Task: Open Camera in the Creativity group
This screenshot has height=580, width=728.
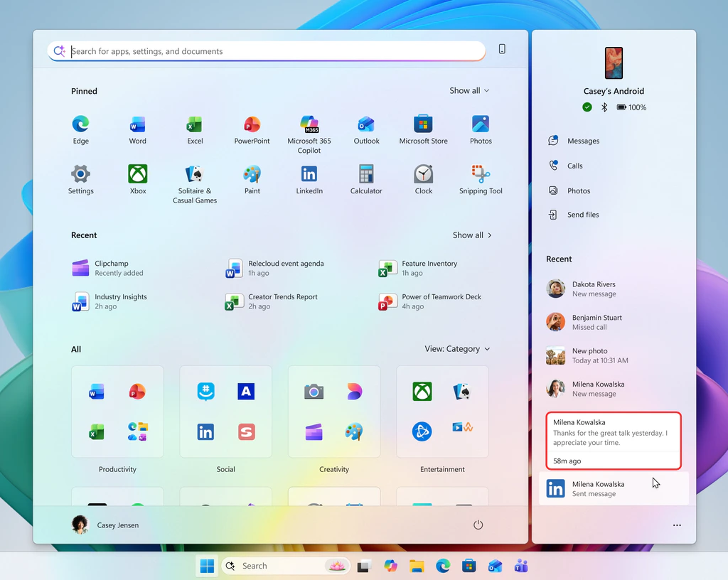Action: click(314, 392)
